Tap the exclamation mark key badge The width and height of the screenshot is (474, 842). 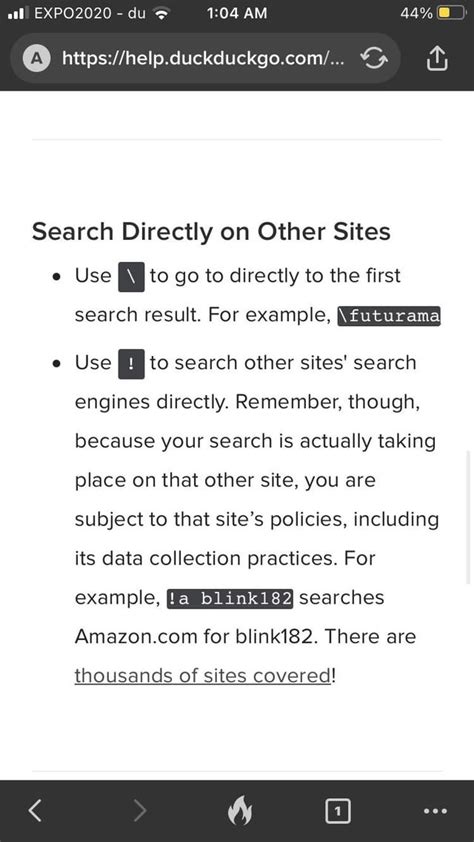[x=131, y=365]
